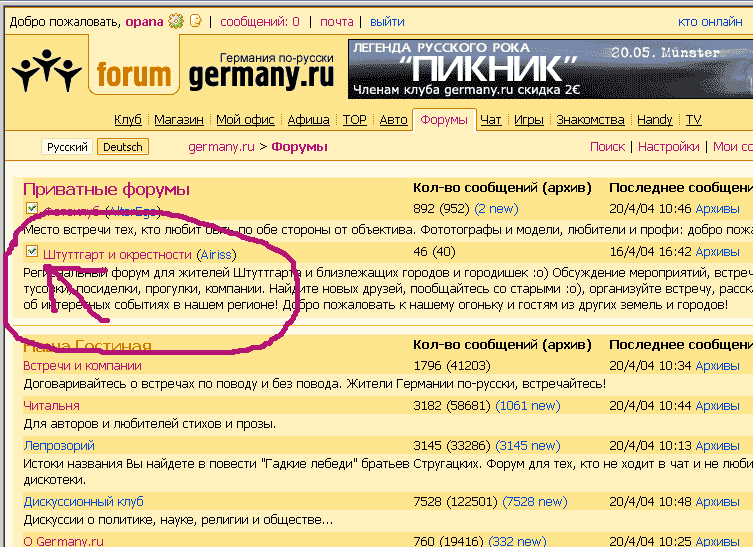Image resolution: width=753 pixels, height=547 pixels.
Task: Open Штутгарт и окрестности forum
Action: [x=117, y=255]
